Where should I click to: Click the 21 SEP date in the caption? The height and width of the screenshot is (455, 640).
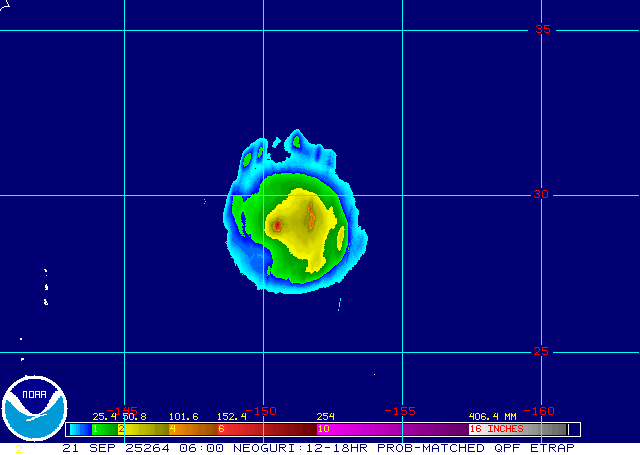[85, 448]
